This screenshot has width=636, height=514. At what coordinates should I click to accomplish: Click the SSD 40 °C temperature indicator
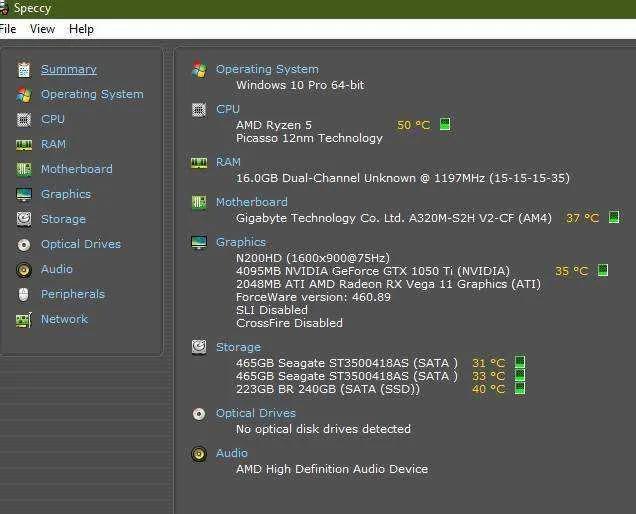(x=520, y=388)
